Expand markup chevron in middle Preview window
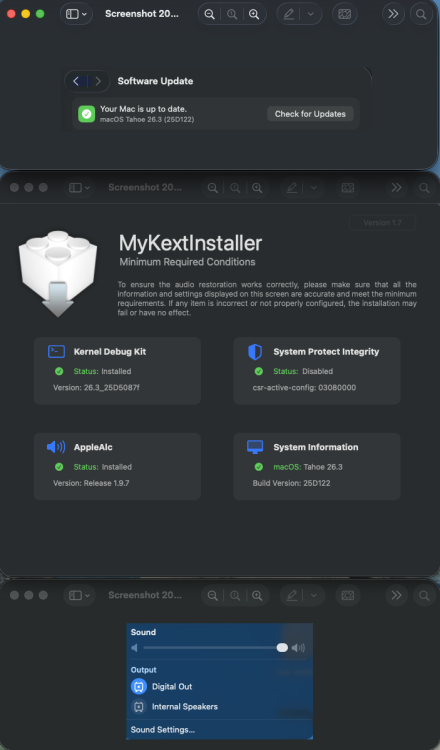This screenshot has height=750, width=440. pyautogui.click(x=314, y=188)
